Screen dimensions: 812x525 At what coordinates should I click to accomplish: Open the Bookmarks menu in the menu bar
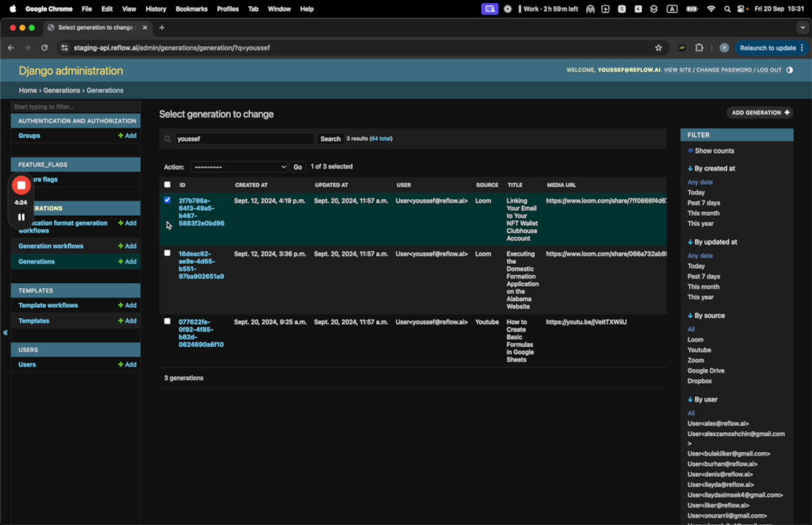[191, 9]
